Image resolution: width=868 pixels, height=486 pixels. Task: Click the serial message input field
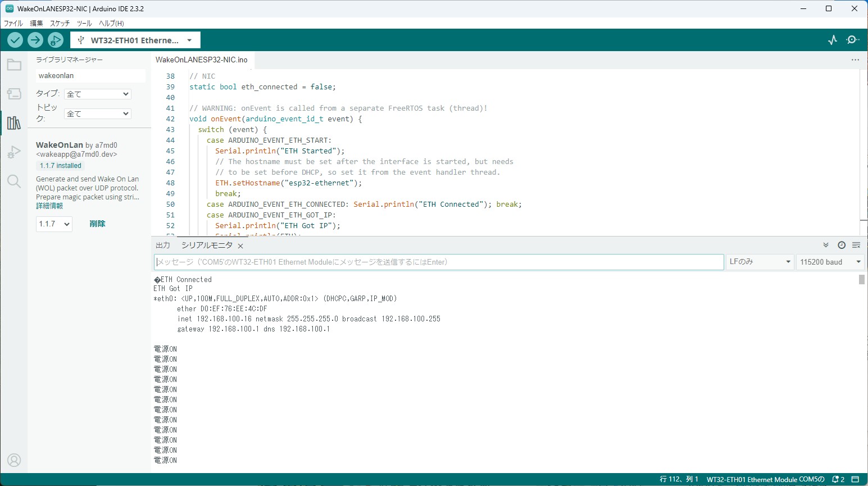click(439, 262)
